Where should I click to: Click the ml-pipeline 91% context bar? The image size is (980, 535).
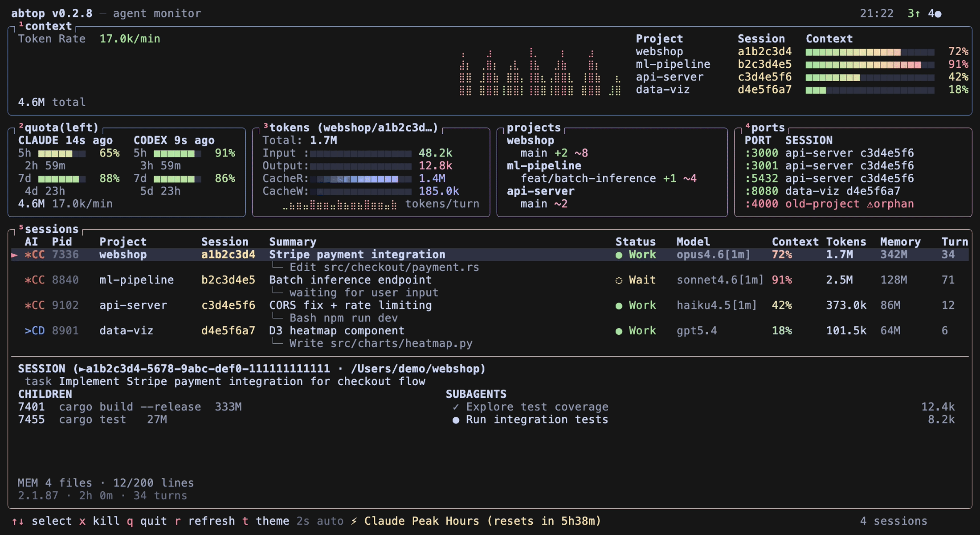pos(870,65)
